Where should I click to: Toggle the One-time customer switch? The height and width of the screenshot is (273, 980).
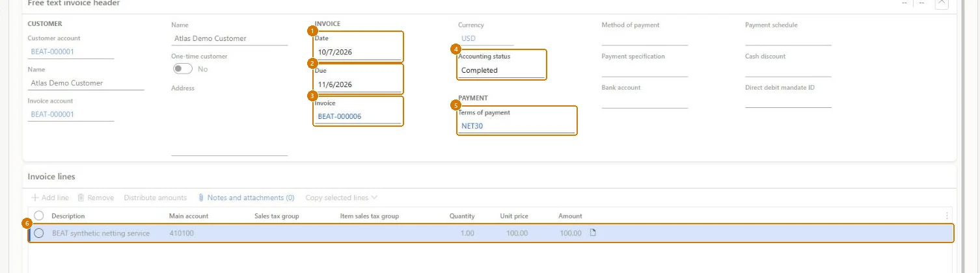click(183, 69)
